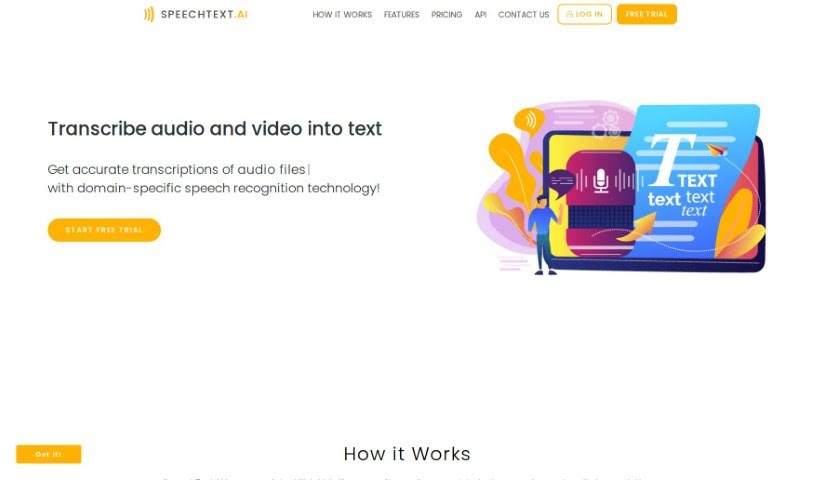Viewport: 815px width, 480px height.
Task: Open the API menu item
Action: 480,15
